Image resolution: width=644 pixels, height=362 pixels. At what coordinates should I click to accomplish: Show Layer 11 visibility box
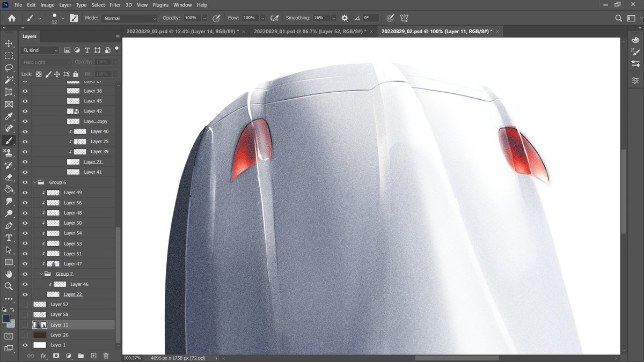(25, 324)
